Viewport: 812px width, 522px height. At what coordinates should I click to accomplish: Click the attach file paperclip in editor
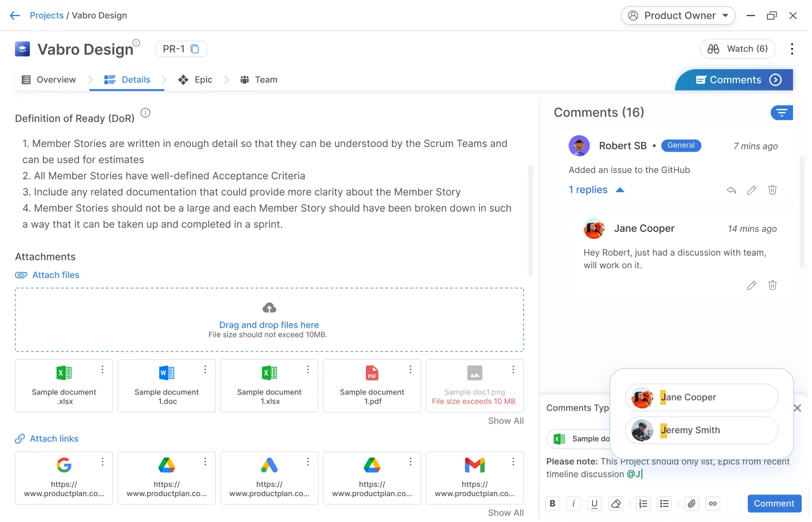[x=691, y=504]
